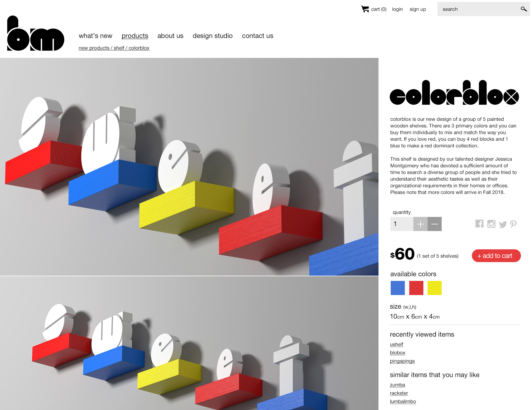The width and height of the screenshot is (532, 410).
Task: Open the login link
Action: click(x=397, y=9)
